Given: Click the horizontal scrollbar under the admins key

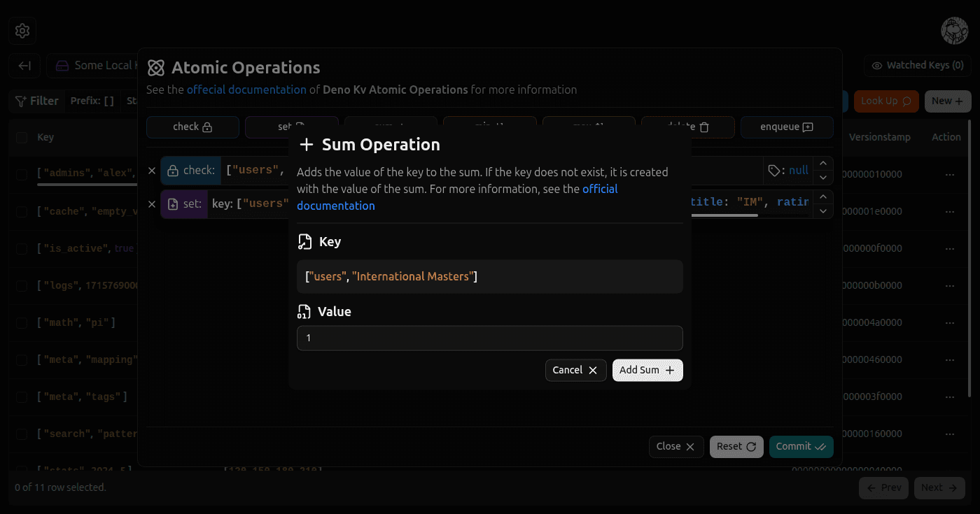Looking at the screenshot, I should tap(87, 185).
